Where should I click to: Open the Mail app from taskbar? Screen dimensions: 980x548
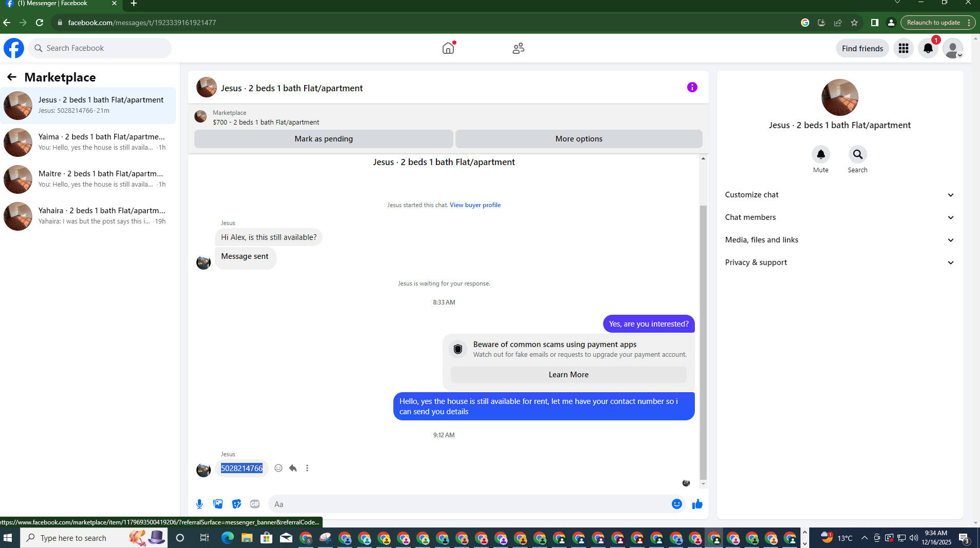(286, 538)
